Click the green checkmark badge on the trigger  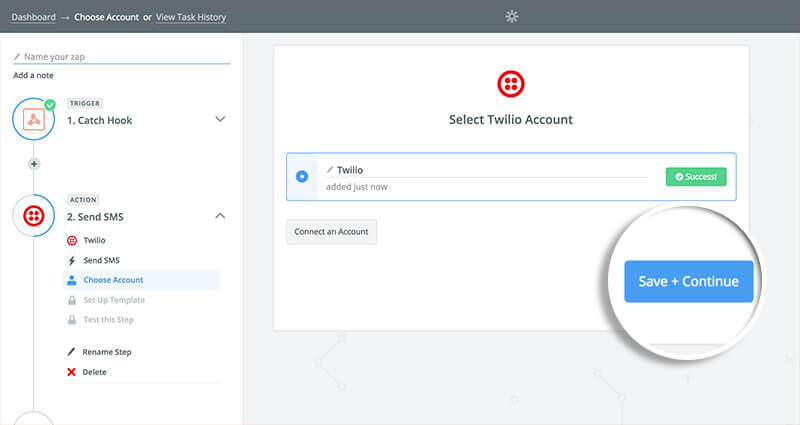(x=50, y=105)
